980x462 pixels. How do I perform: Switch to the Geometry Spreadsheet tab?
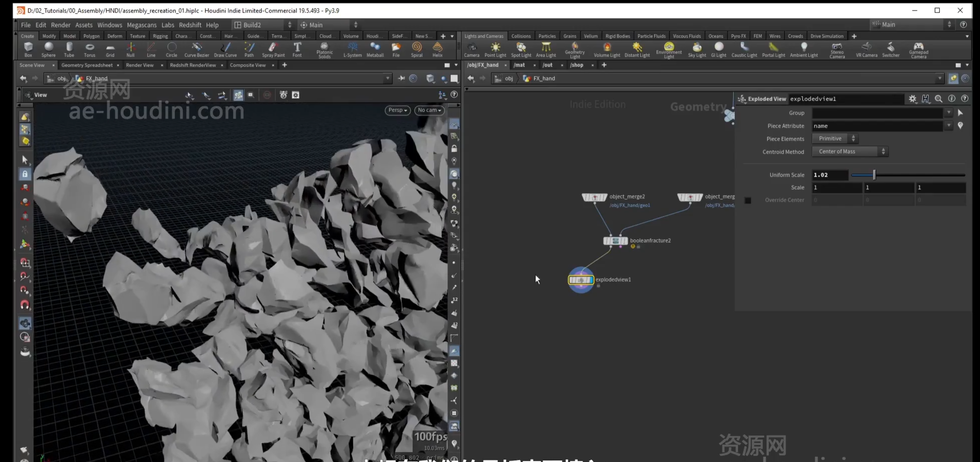pyautogui.click(x=87, y=65)
